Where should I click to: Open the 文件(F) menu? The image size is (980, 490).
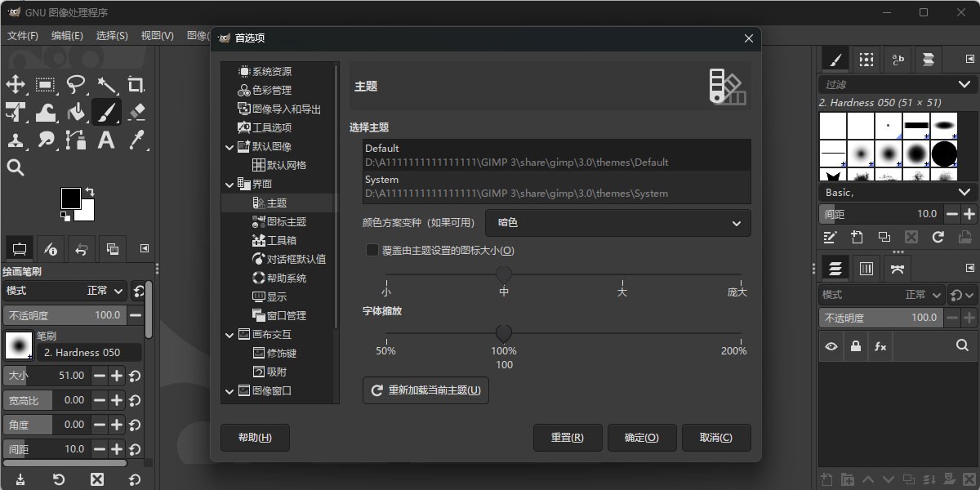click(22, 35)
